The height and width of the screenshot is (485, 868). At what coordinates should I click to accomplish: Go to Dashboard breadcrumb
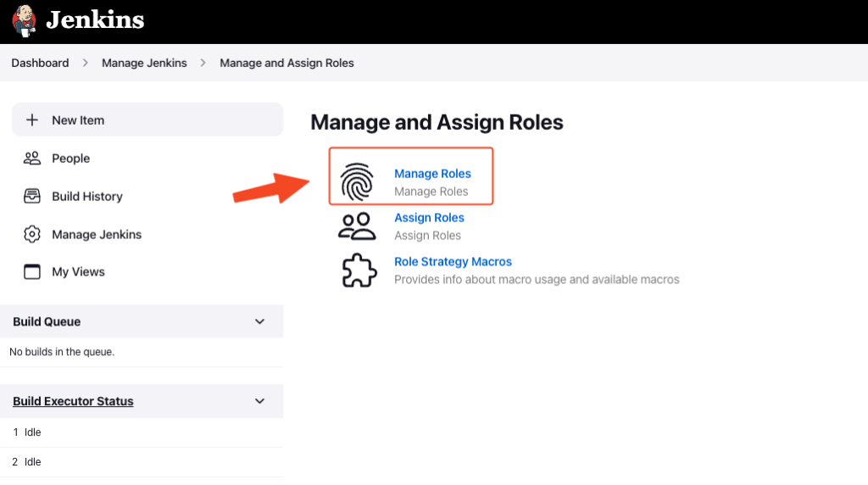point(40,63)
